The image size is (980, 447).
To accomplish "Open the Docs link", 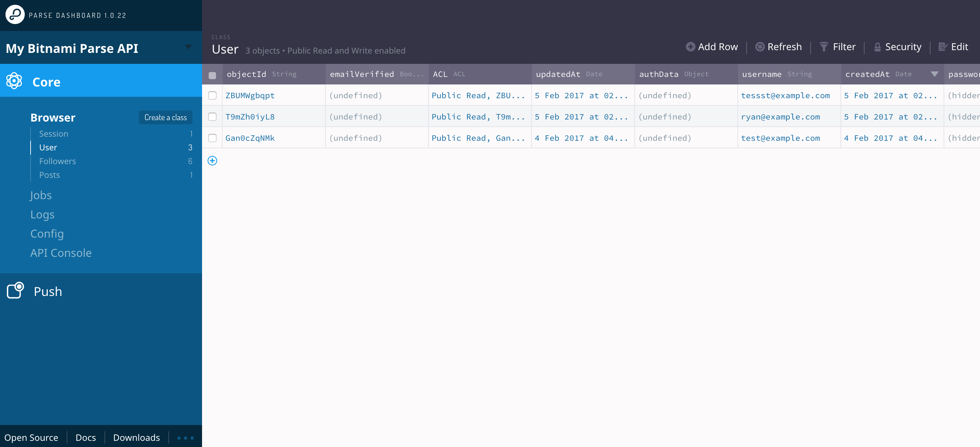I will pyautogui.click(x=86, y=437).
